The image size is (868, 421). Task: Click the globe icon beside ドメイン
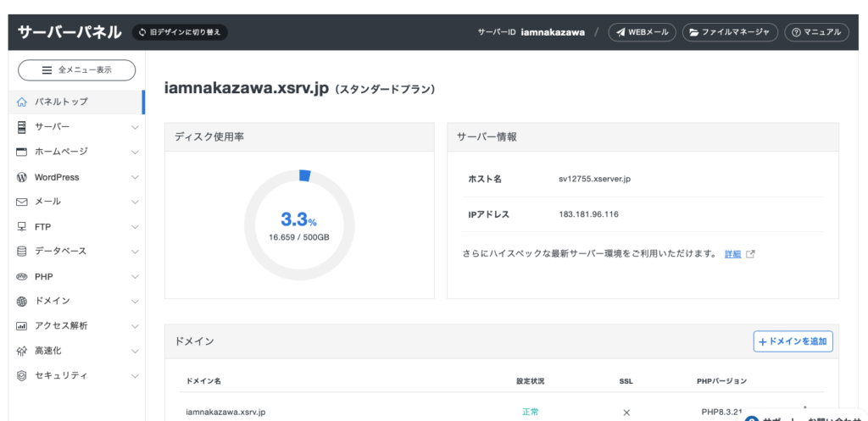tap(21, 302)
